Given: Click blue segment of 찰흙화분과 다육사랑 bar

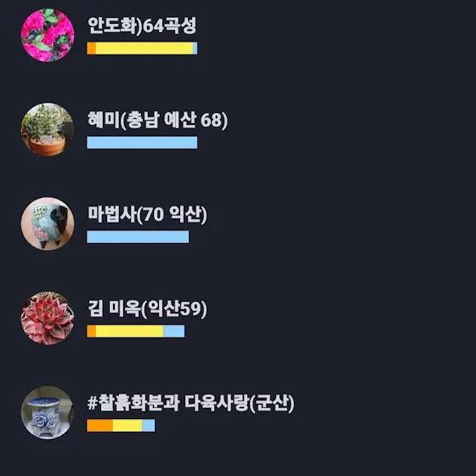Looking at the screenshot, I should point(149,426).
